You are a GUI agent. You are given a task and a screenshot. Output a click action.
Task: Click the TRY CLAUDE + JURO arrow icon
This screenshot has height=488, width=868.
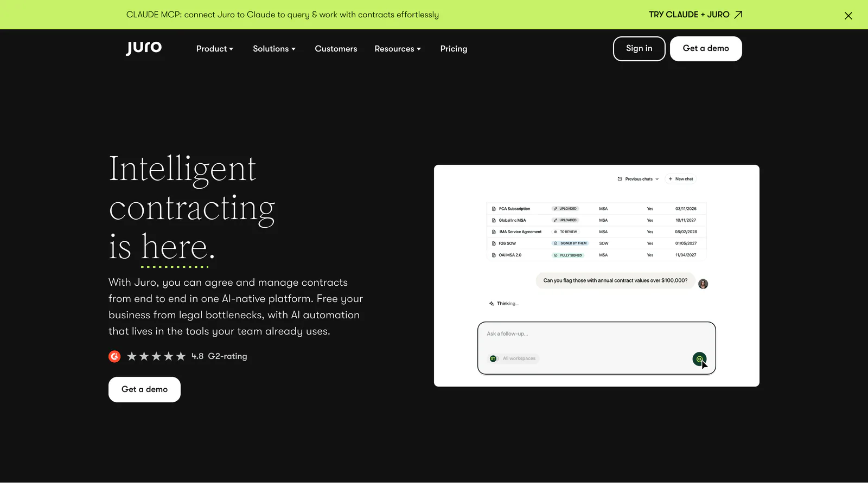coord(738,15)
